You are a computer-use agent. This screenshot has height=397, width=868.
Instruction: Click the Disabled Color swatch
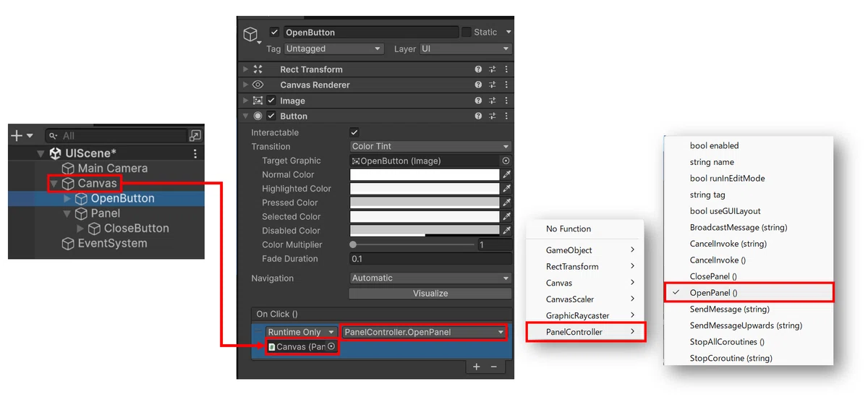pos(425,231)
